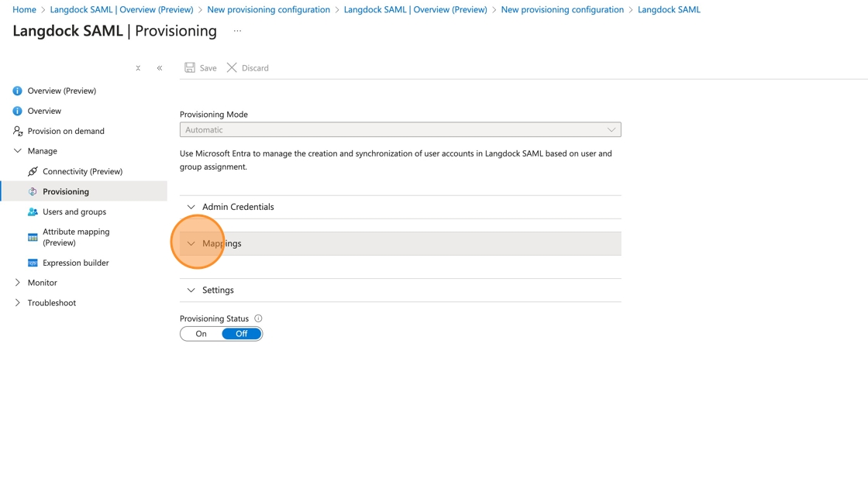Click the Provisioning Mode label

pos(214,115)
